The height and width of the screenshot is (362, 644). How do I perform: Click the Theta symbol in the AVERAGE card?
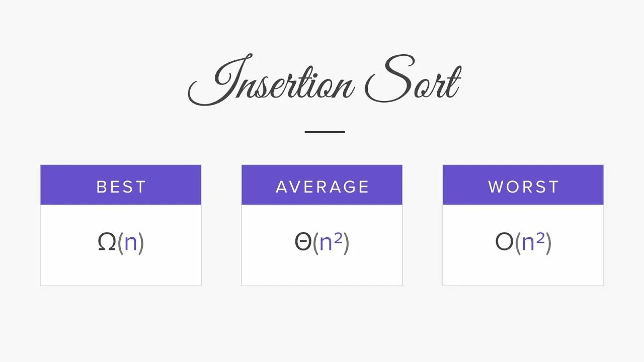point(302,243)
